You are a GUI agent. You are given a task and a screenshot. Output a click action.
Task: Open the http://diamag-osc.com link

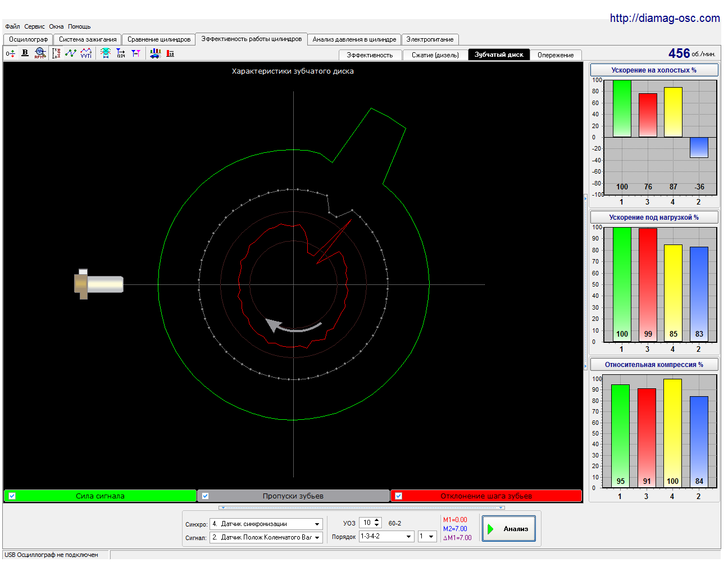pos(665,18)
